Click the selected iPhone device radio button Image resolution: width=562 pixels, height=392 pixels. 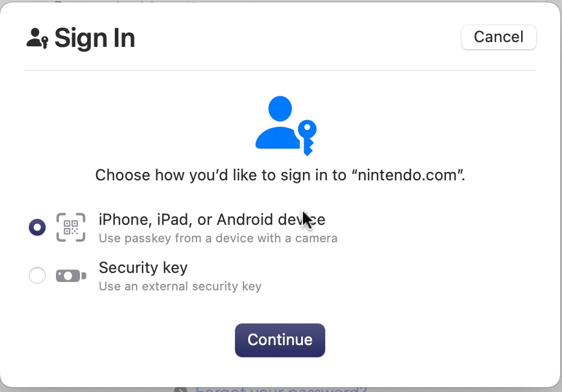click(37, 227)
